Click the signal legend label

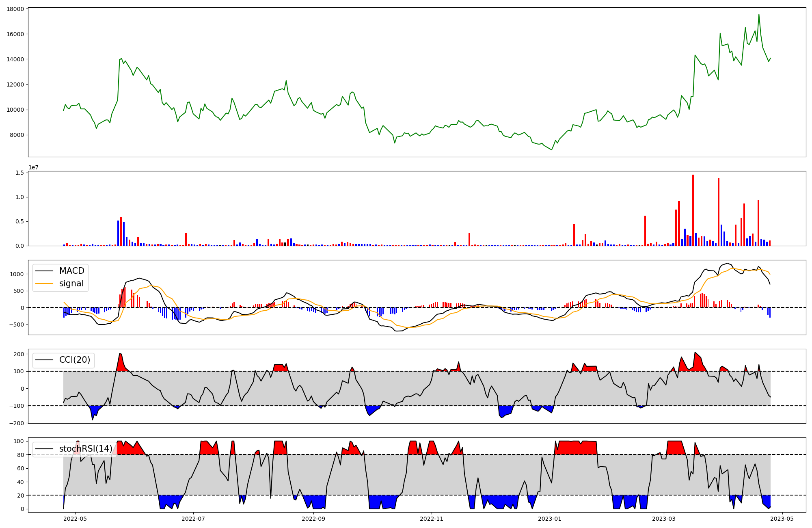pyautogui.click(x=71, y=283)
